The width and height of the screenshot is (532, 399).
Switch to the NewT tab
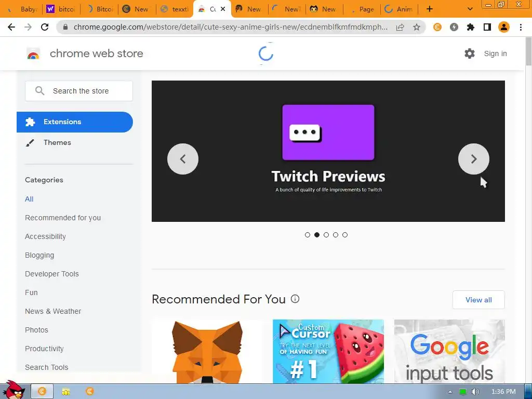[x=287, y=9]
